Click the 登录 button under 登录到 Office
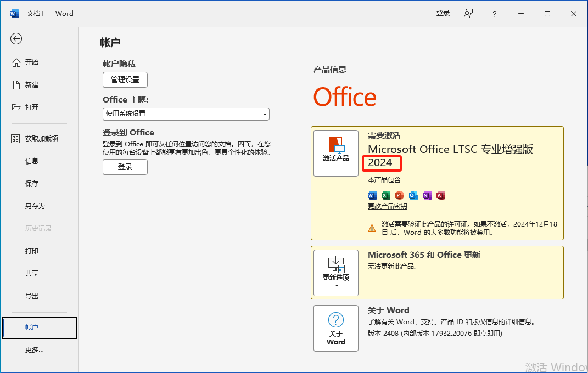 (125, 167)
